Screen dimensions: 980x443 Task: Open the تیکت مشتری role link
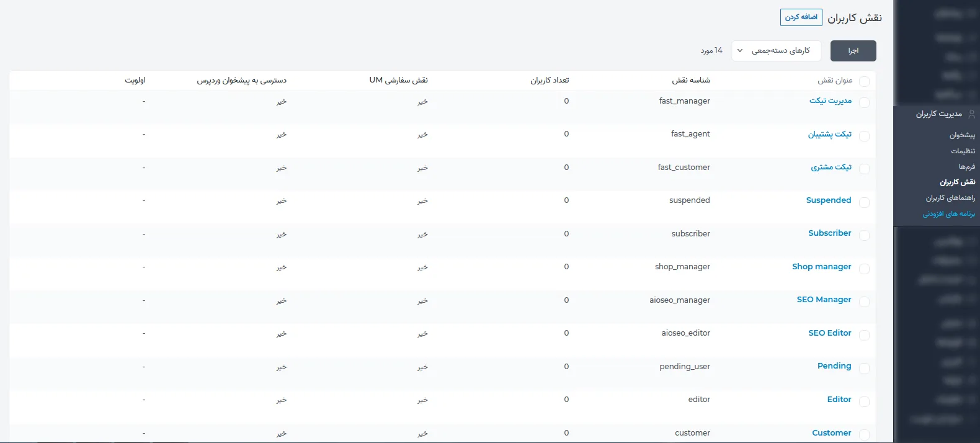click(831, 167)
